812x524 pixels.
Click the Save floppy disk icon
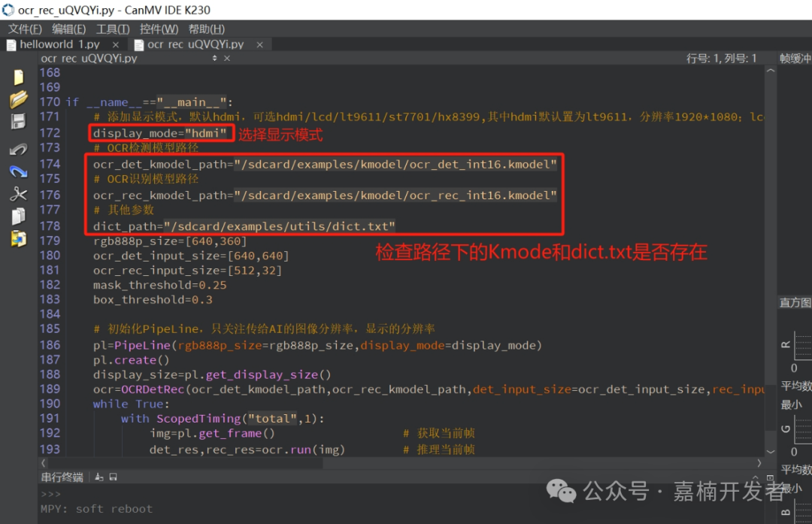click(x=18, y=122)
